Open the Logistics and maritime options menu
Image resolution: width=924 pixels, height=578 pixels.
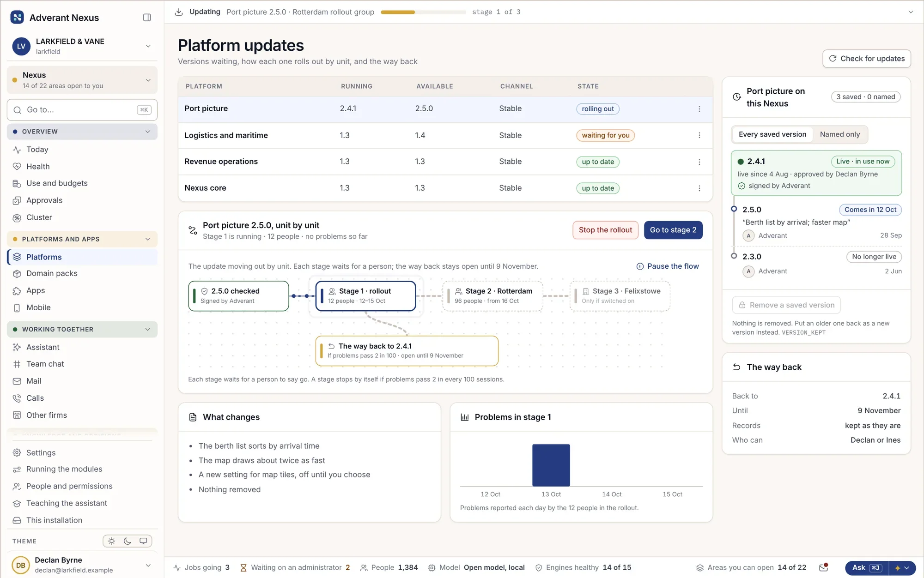pos(699,135)
